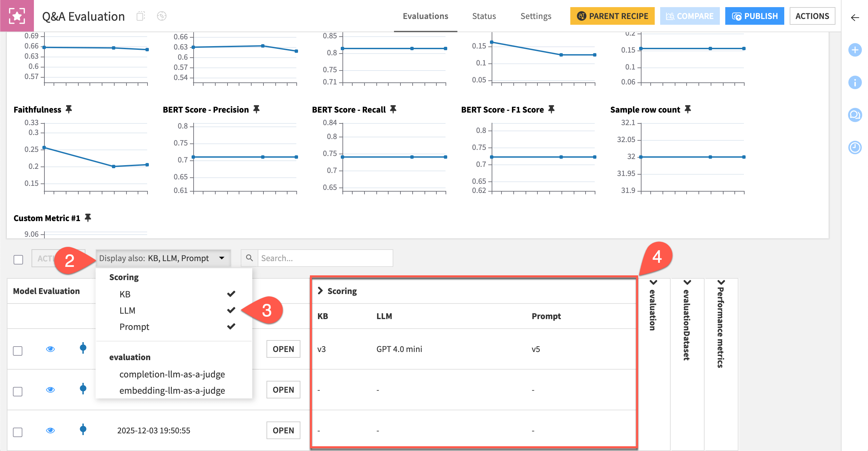Open the 2025-12-03 evaluation via OPEN button

tap(283, 430)
